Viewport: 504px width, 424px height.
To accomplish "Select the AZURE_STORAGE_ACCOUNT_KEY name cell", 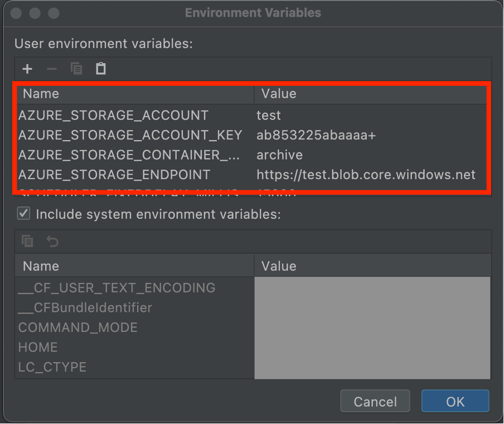I will 135,135.
